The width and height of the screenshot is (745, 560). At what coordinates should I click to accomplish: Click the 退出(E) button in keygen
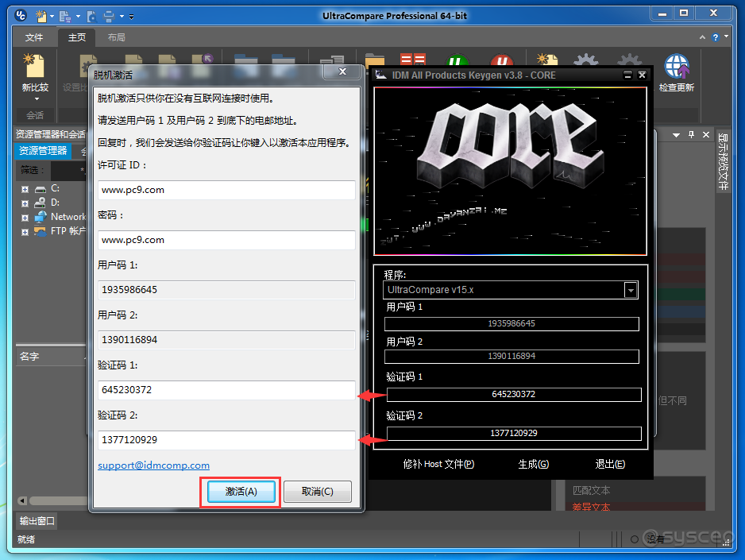[x=610, y=464]
